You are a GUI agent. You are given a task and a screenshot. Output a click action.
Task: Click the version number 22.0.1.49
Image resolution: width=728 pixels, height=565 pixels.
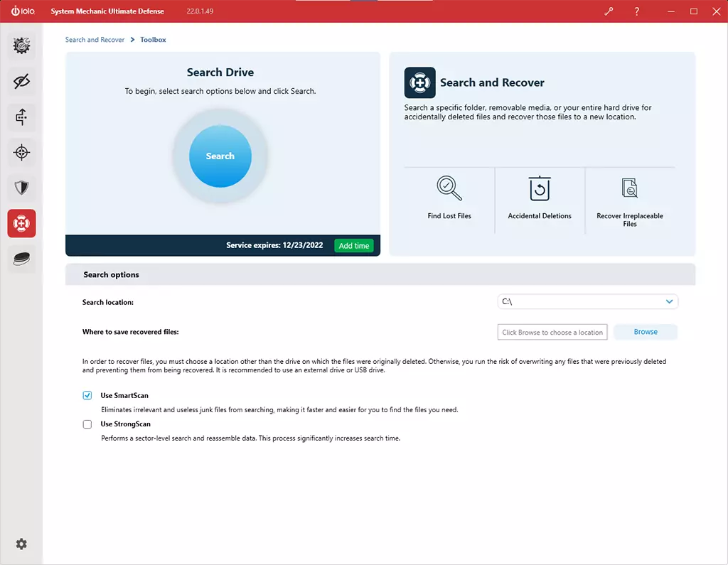click(200, 11)
